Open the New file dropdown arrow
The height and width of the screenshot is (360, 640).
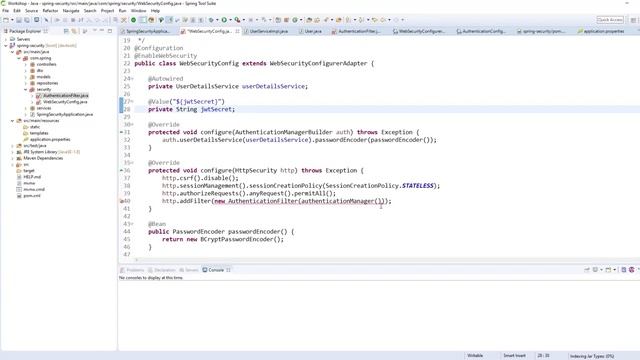point(12,20)
